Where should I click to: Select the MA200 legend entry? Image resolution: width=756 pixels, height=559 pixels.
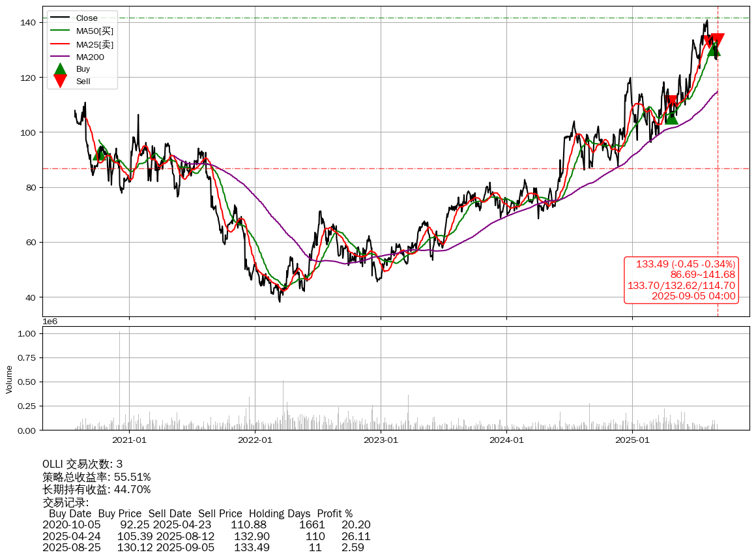[x=90, y=57]
